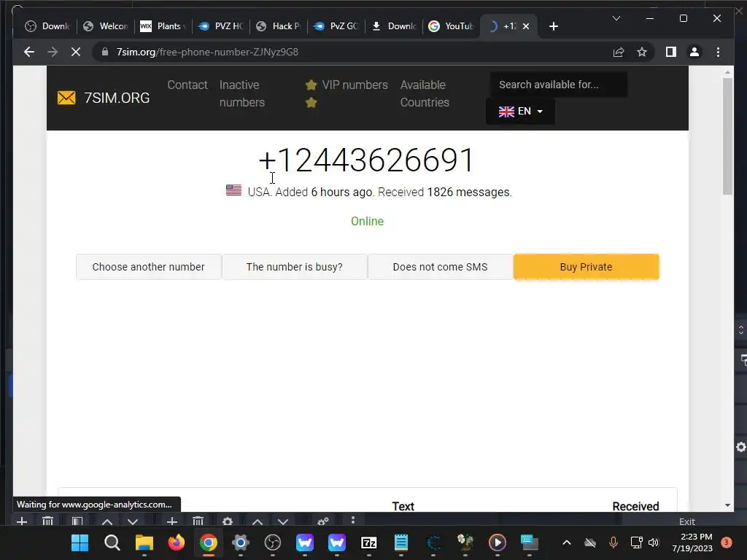Expand the EN language dropdown
The height and width of the screenshot is (560, 747).
coord(520,112)
